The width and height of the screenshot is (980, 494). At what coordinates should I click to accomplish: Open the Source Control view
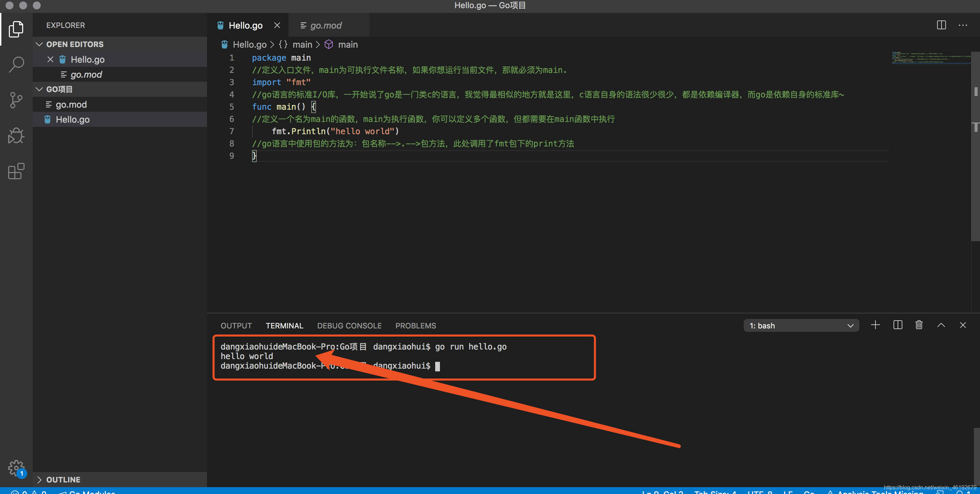(16, 100)
